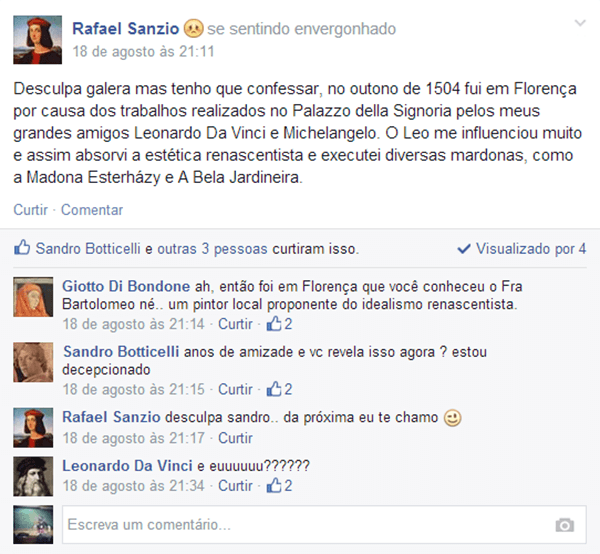
Task: Click Sandro Botticelli's comment avatar
Action: tap(33, 362)
